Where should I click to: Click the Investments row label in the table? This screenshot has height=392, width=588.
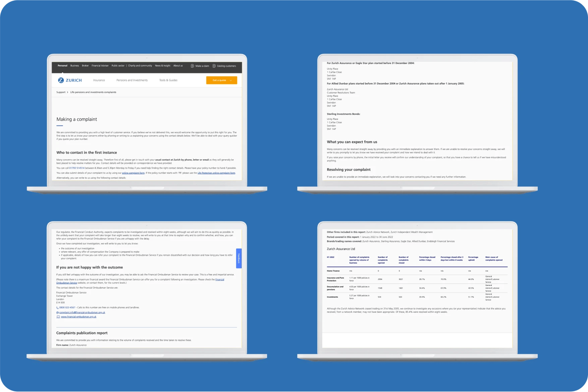coord(333,297)
